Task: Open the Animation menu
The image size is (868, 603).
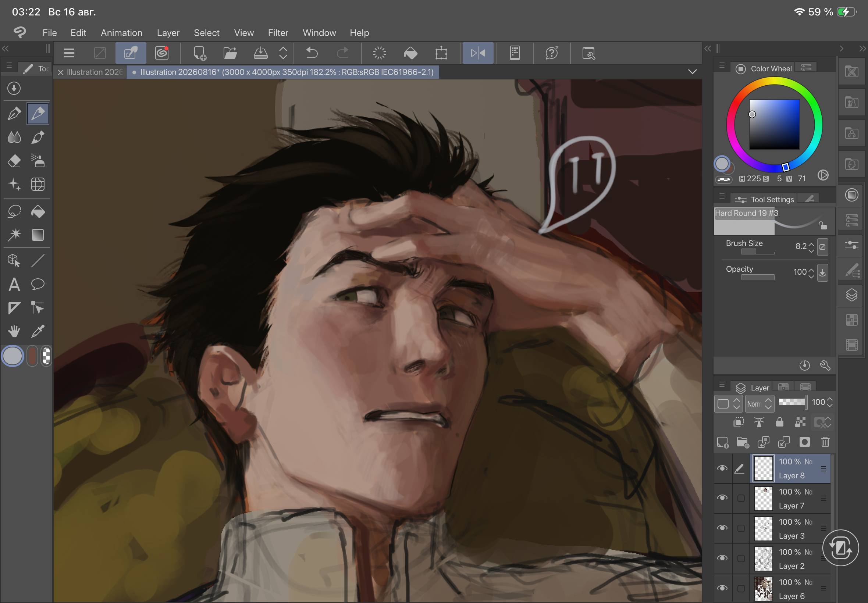Action: point(121,33)
